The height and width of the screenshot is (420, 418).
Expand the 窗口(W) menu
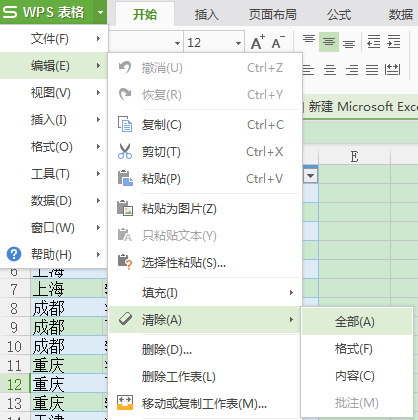coord(54,228)
